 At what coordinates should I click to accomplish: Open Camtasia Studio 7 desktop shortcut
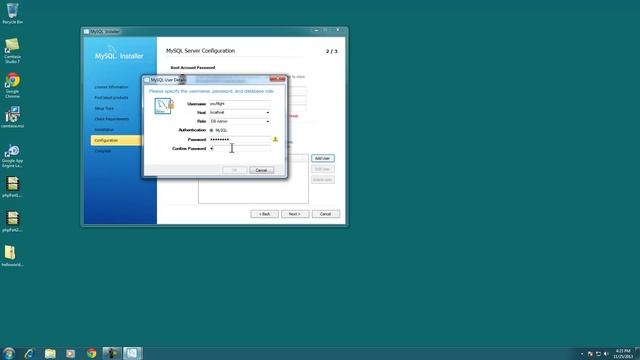pyautogui.click(x=12, y=50)
